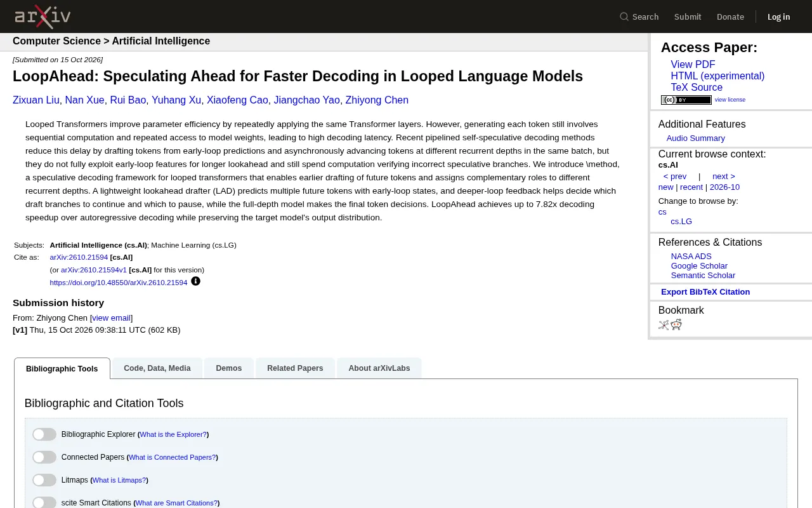The height and width of the screenshot is (508, 812).
Task: Open the Audio Summary link
Action: (695, 138)
